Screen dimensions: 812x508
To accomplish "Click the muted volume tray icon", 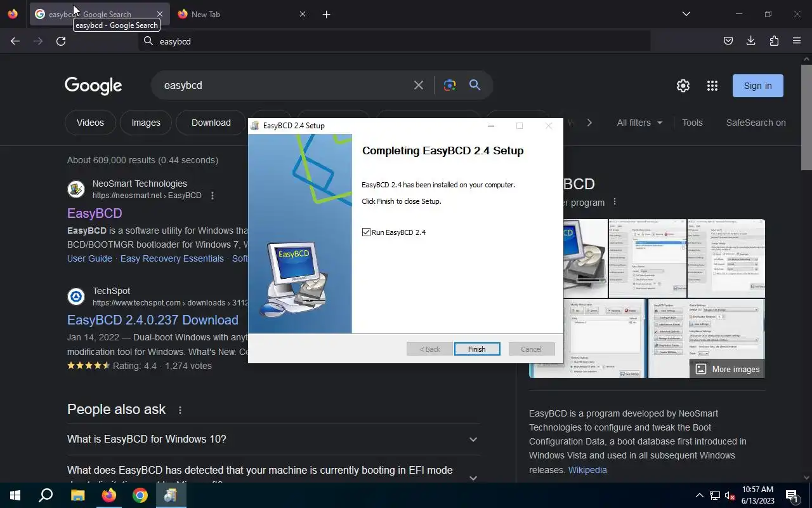I will 730,495.
